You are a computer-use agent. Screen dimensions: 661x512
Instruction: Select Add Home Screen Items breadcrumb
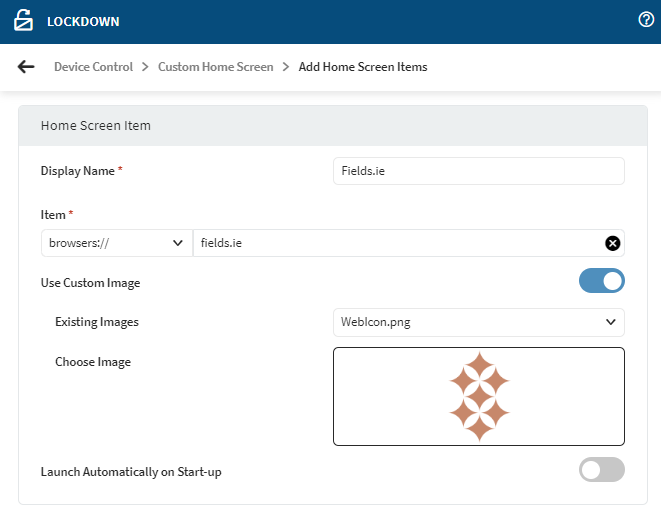coord(363,67)
